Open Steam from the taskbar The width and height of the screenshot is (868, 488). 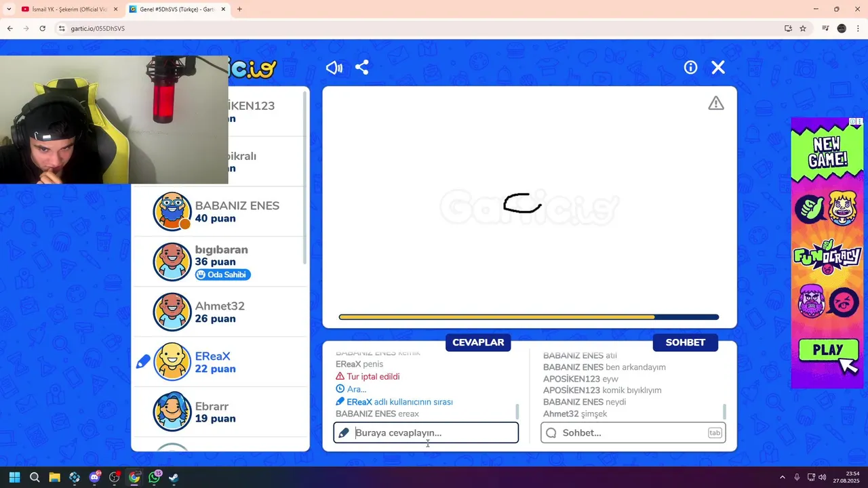(174, 477)
